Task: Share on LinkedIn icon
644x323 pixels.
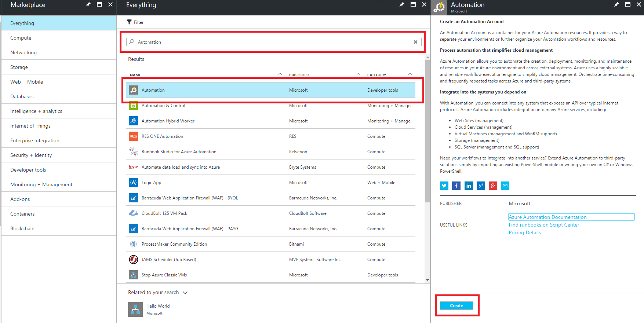Action: [469, 186]
